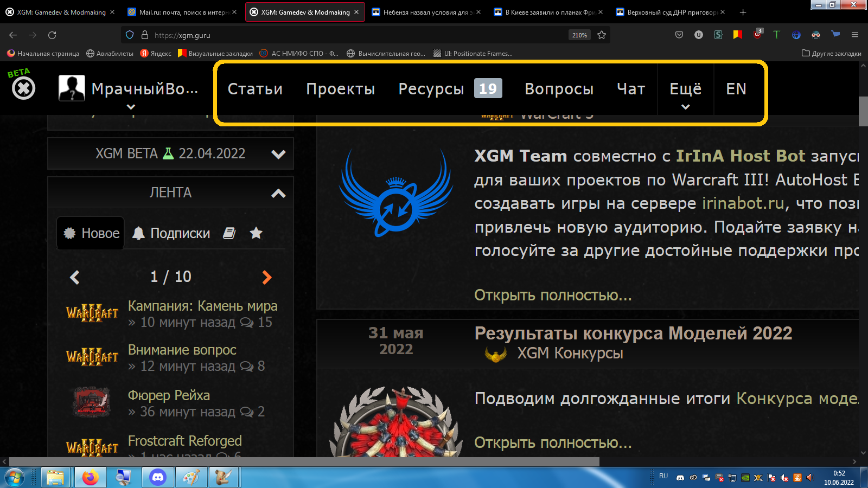868x488 pixels.
Task: Open the Фюрер Рейха link
Action: 169,395
